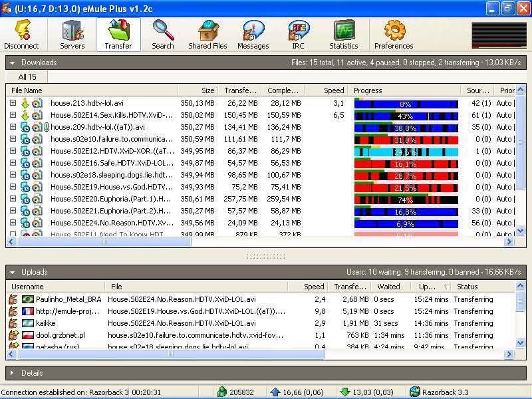Select file house.209.hdtv-lol.((aT)).avi
The width and height of the screenshot is (532, 399).
tap(98, 127)
